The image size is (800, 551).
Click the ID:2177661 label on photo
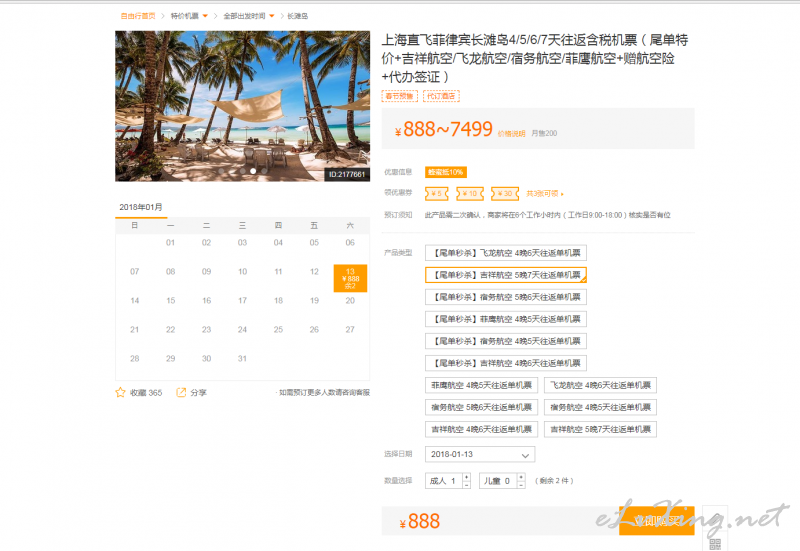(347, 174)
